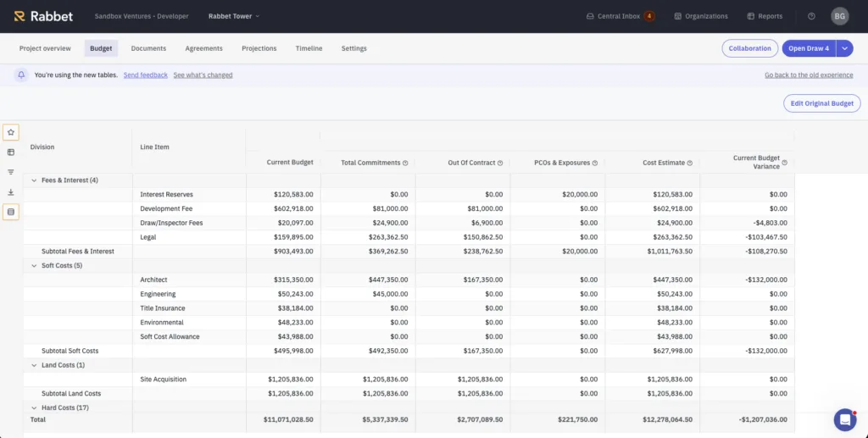
Task: Open the BG user avatar
Action: pyautogui.click(x=840, y=16)
